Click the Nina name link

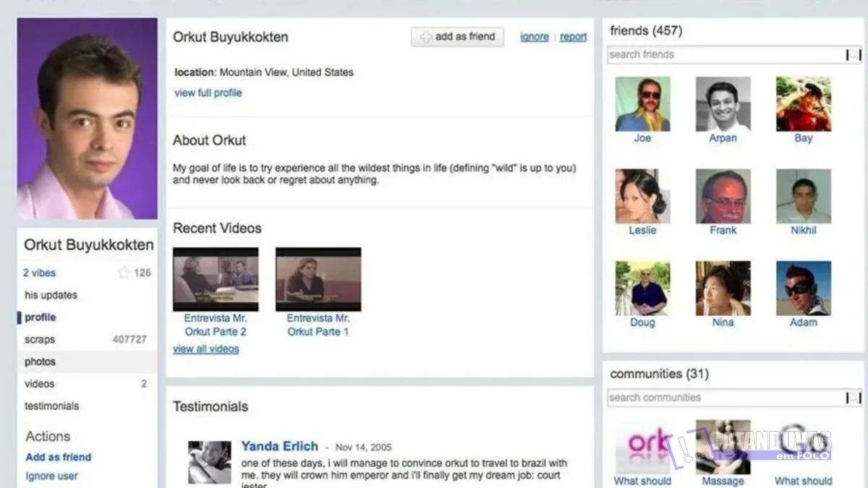pyautogui.click(x=723, y=322)
